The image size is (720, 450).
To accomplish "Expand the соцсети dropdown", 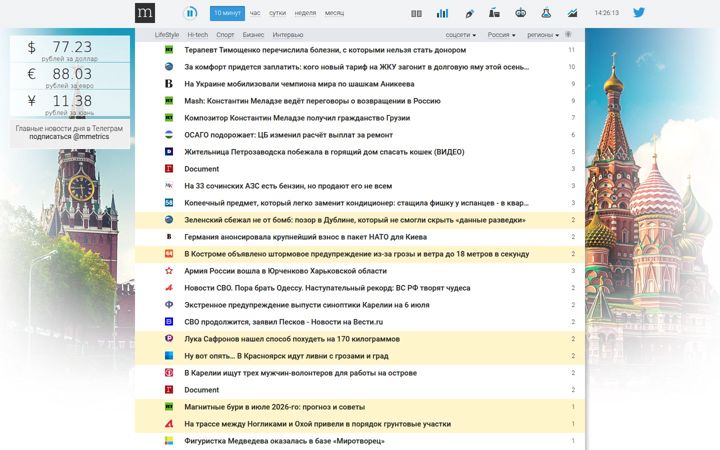I will [461, 35].
